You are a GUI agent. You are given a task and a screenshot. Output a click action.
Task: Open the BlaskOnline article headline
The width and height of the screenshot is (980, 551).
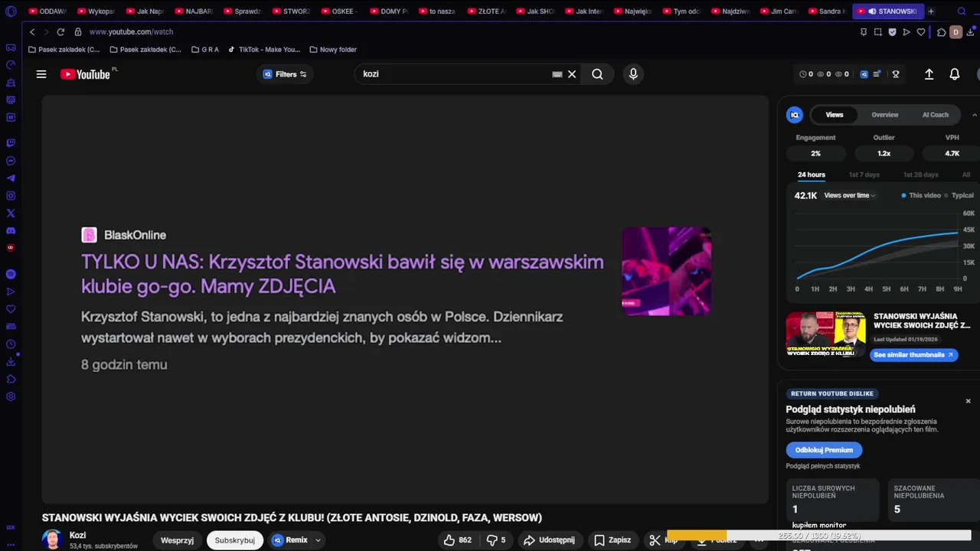[342, 274]
